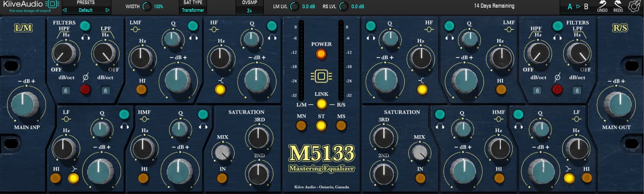Click the RS LVL knob
The height and width of the screenshot is (194, 644).
[x=344, y=7]
